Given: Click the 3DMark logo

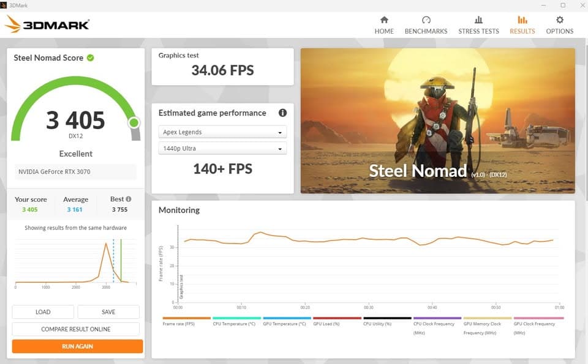Looking at the screenshot, I should tap(47, 24).
